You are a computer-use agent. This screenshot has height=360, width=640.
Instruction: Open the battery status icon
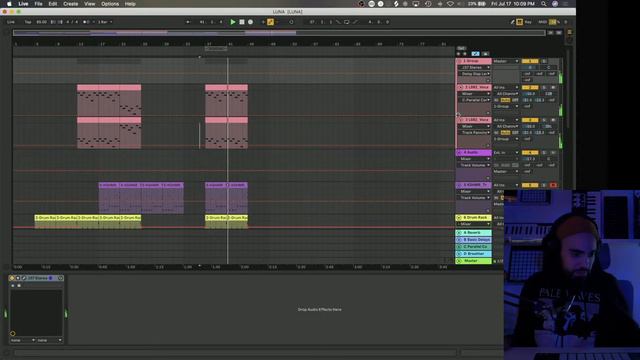[482, 4]
